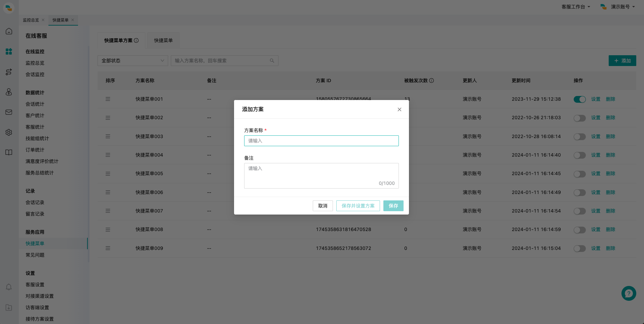
Task: Click drag handle icon for 快捷菜单008
Action: tap(108, 230)
